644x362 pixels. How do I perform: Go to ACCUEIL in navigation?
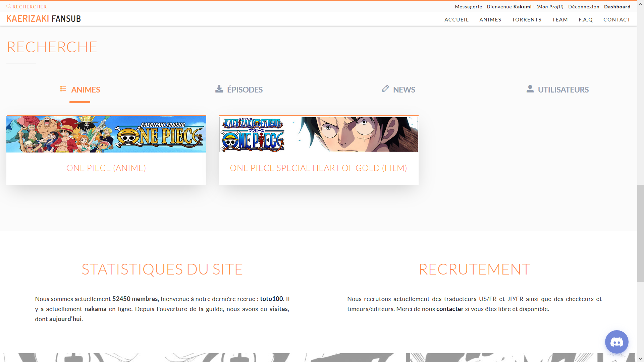457,20
